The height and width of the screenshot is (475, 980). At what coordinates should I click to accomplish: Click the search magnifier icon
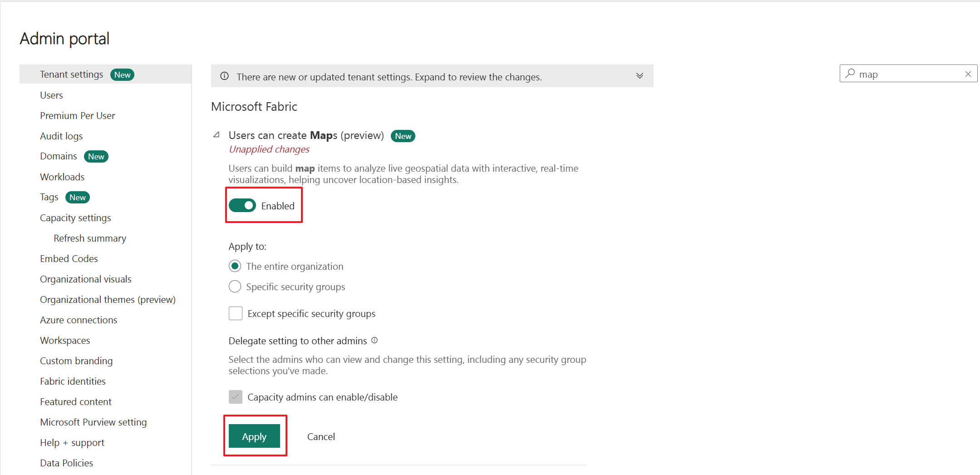850,74
